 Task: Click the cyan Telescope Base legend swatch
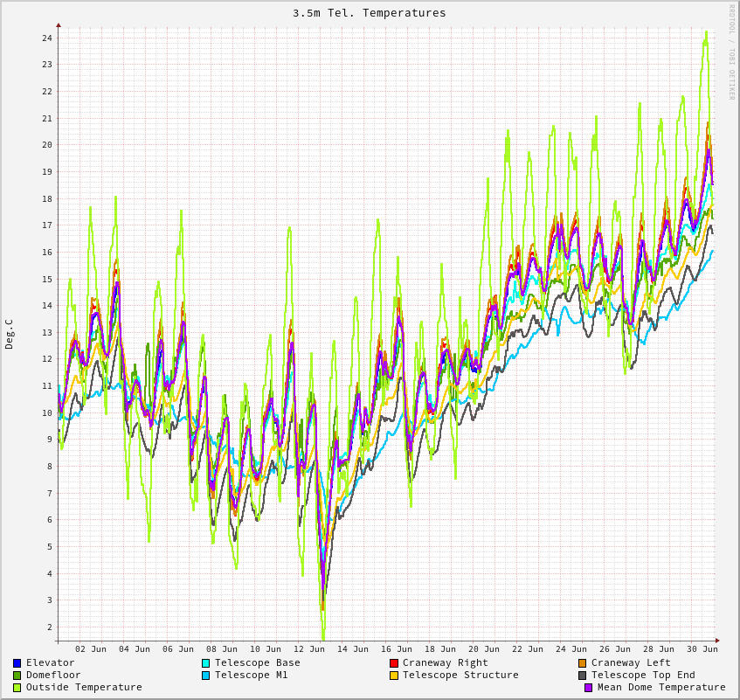(206, 663)
